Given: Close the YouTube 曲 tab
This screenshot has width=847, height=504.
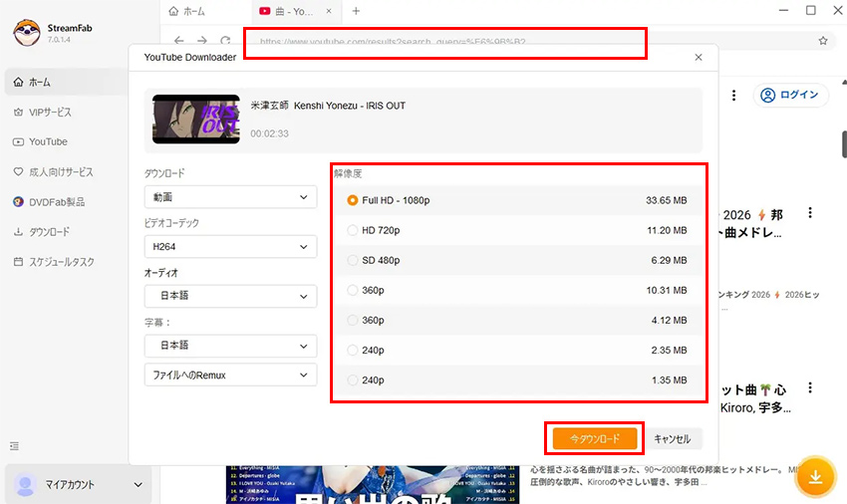Looking at the screenshot, I should click(329, 11).
